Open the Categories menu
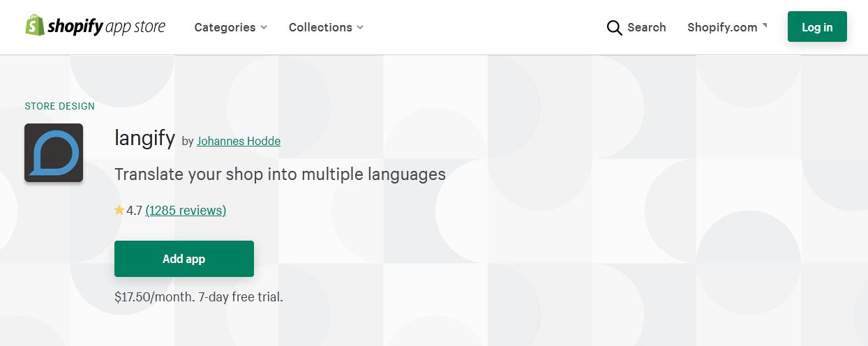The height and width of the screenshot is (346, 868). click(x=231, y=27)
